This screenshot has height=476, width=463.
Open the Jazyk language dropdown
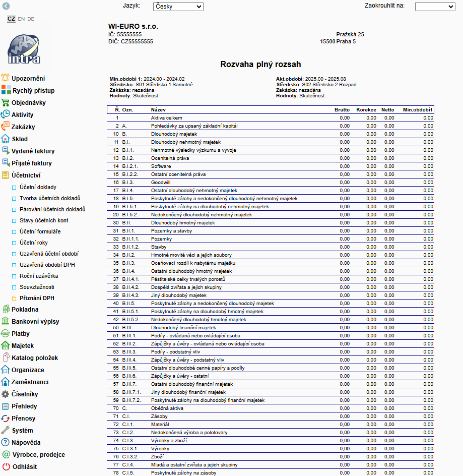tap(178, 7)
